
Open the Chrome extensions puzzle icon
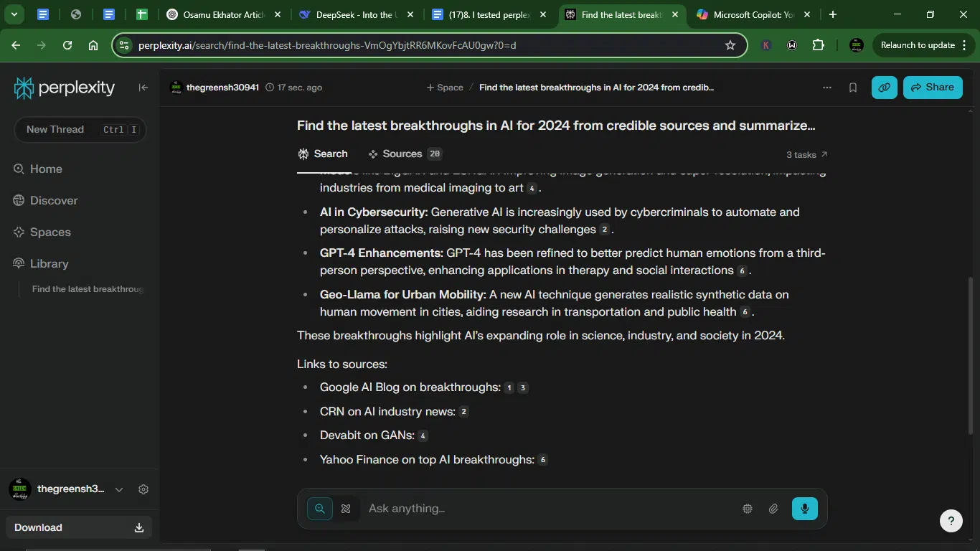[819, 45]
